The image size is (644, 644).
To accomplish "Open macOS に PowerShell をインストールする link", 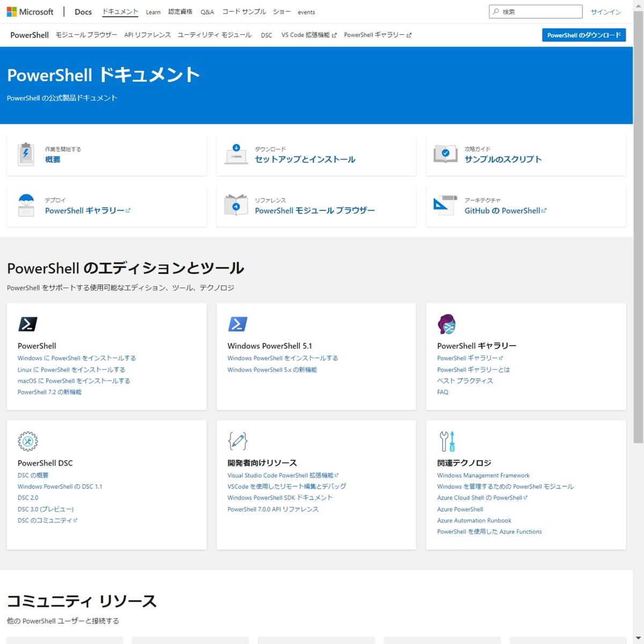I will click(74, 380).
